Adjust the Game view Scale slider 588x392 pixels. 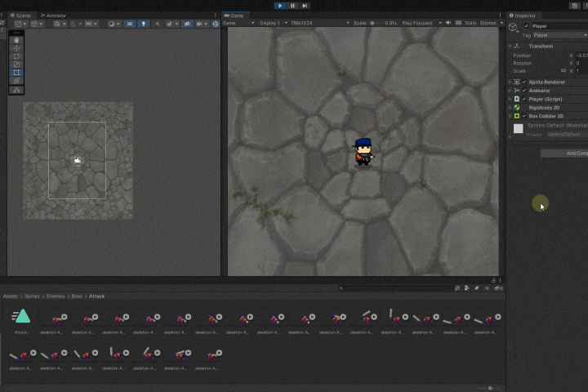pos(376,23)
